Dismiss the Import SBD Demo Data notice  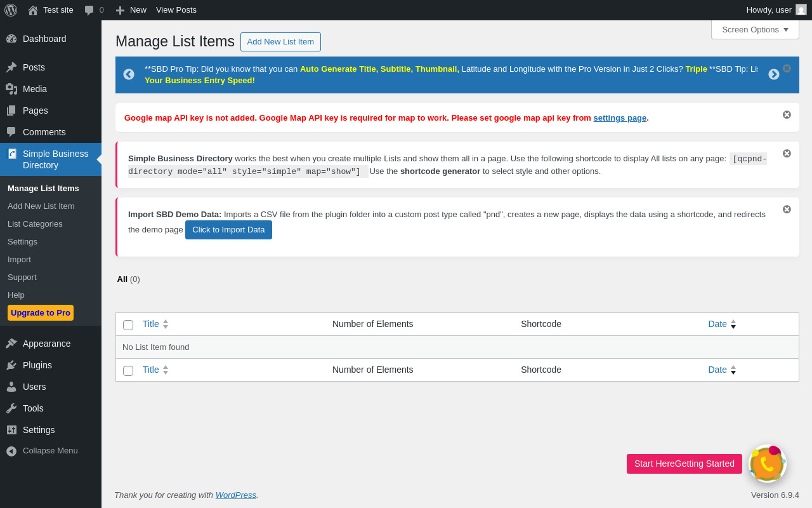[x=787, y=209]
